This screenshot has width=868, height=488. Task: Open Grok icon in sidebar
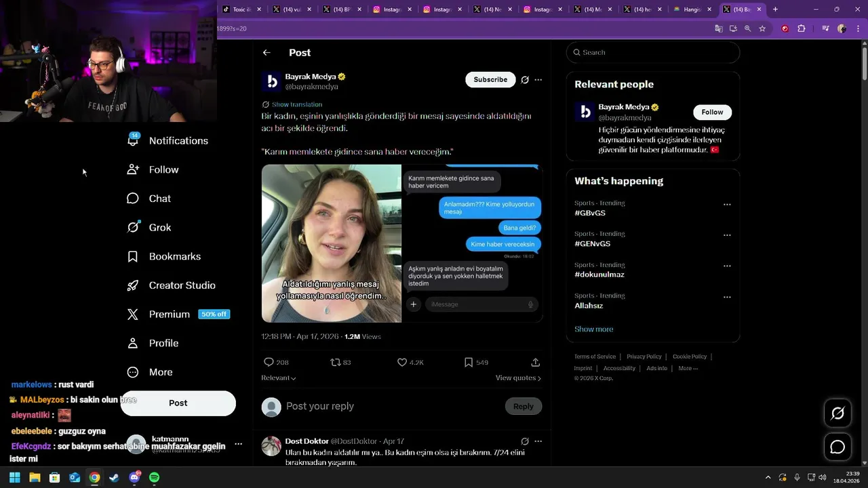[x=133, y=228]
